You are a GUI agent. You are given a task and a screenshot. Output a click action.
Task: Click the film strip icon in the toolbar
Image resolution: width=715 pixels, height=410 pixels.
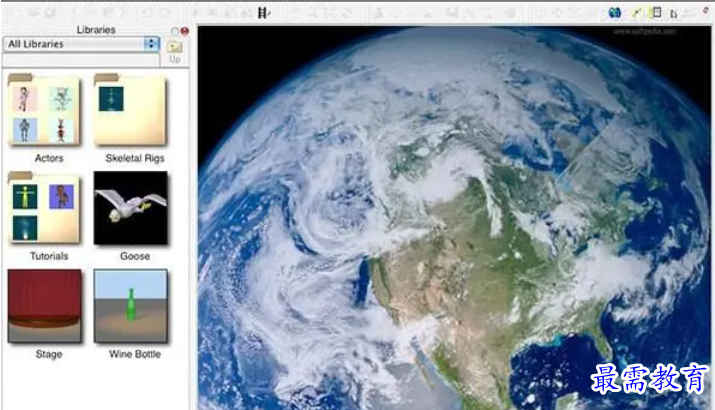(264, 13)
